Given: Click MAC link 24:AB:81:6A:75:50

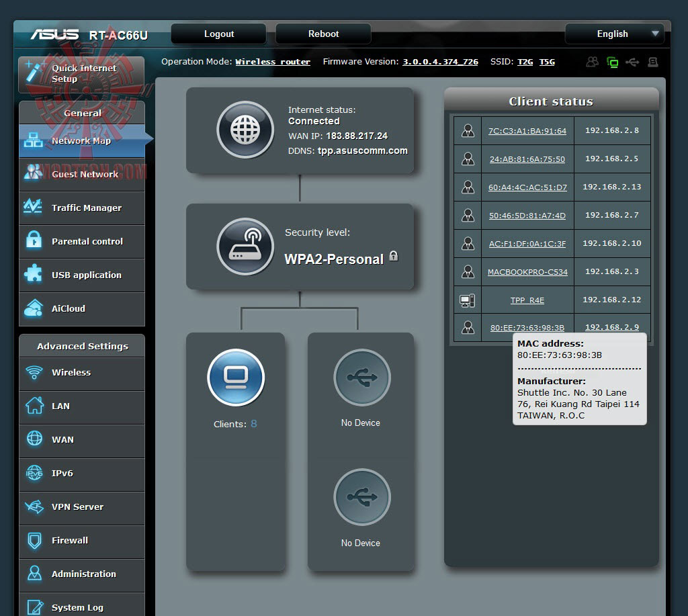Looking at the screenshot, I should tap(527, 159).
